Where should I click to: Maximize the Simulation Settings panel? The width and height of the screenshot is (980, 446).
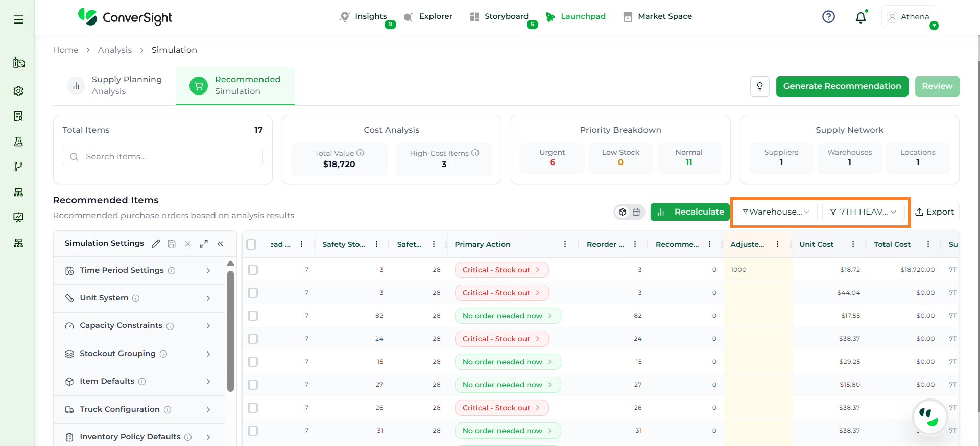tap(204, 244)
